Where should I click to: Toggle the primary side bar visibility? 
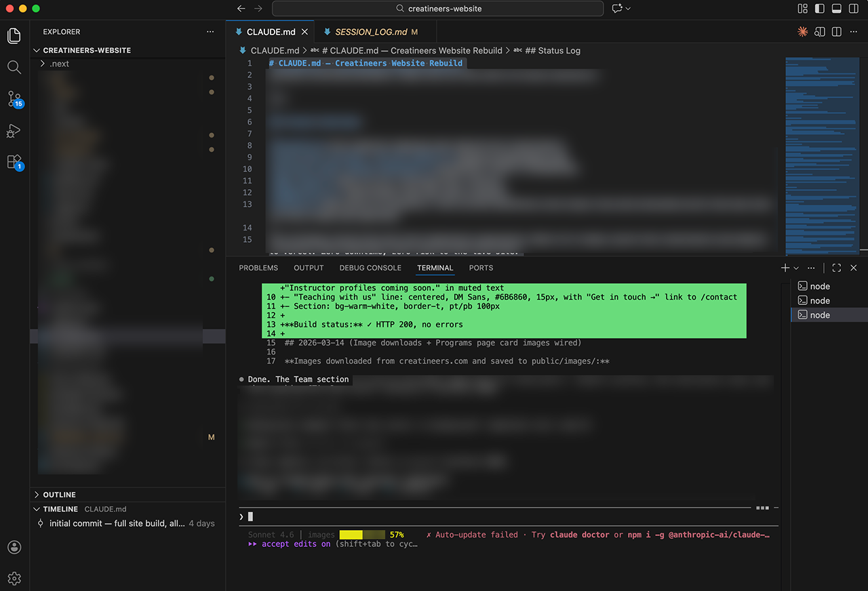click(x=820, y=9)
